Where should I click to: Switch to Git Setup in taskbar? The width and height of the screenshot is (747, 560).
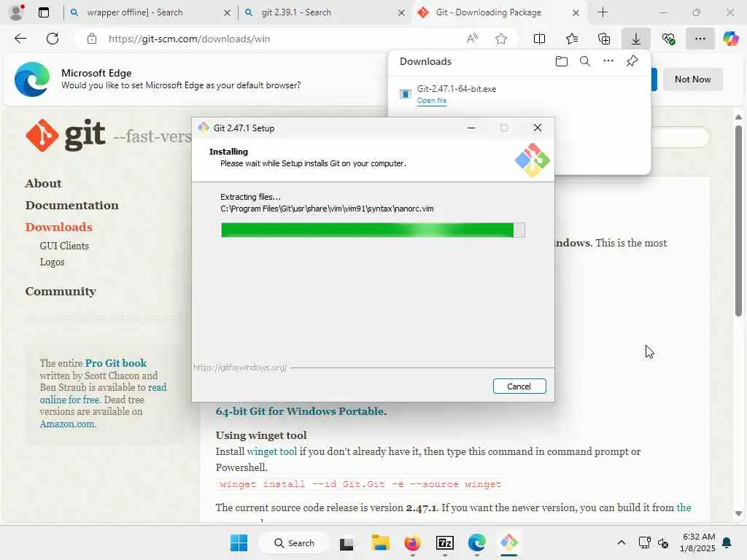(x=508, y=542)
